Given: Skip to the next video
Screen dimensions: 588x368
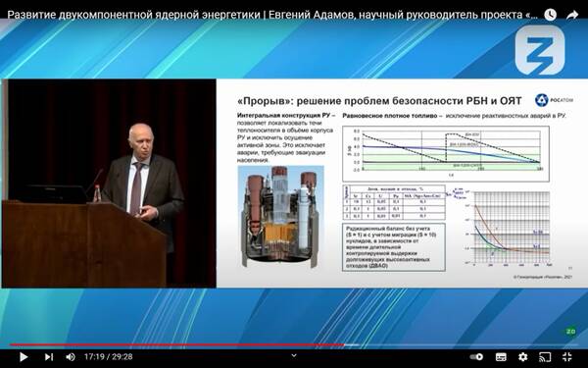Looking at the screenshot, I should click(49, 357).
